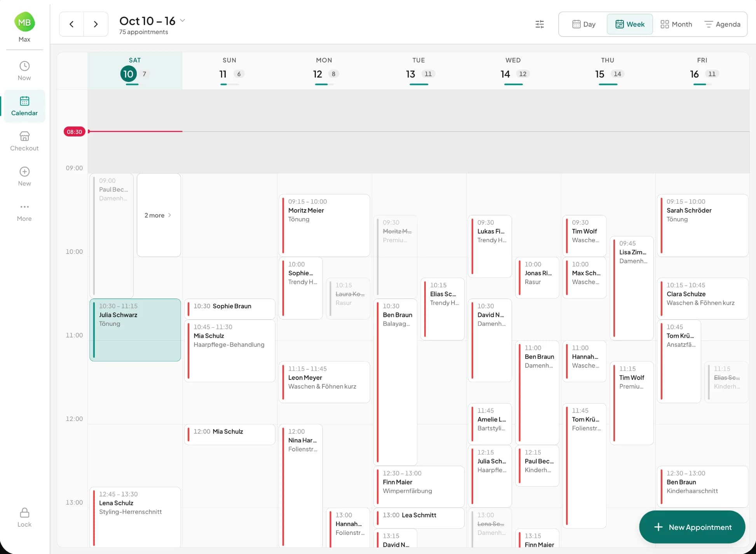Viewport: 756px width, 554px height.
Task: Open Lea Schmitt 13:00 appointment
Action: tap(419, 518)
